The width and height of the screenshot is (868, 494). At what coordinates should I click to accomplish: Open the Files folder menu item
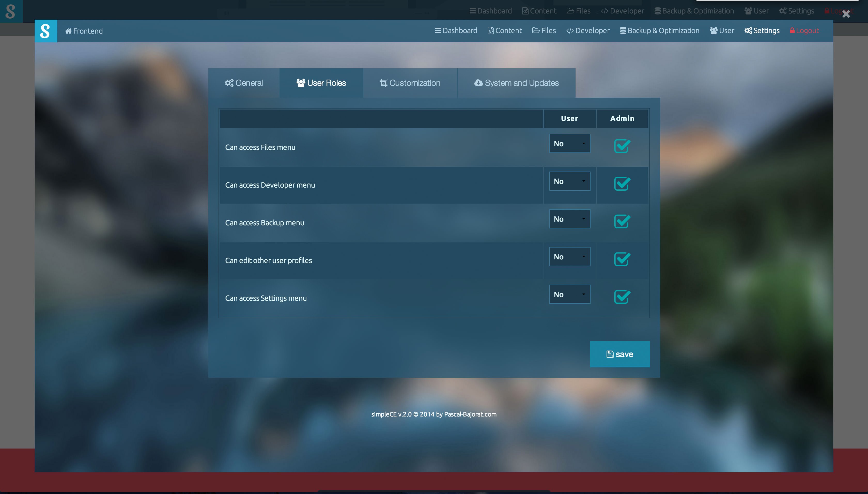coord(544,30)
